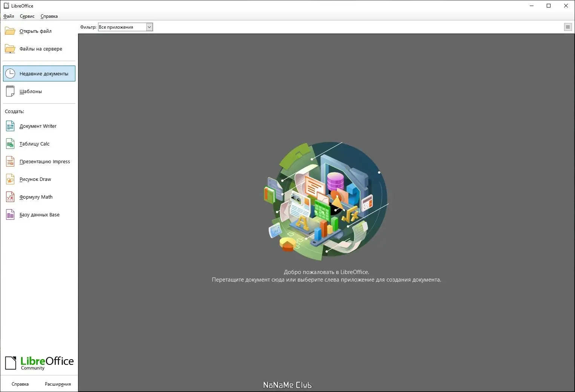Open the Файл menu
The width and height of the screenshot is (575, 392).
(x=8, y=16)
